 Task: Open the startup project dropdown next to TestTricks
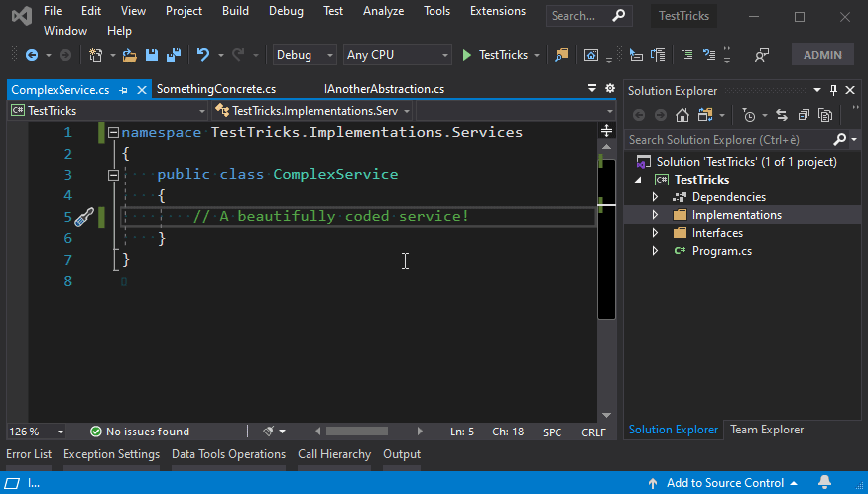point(537,55)
